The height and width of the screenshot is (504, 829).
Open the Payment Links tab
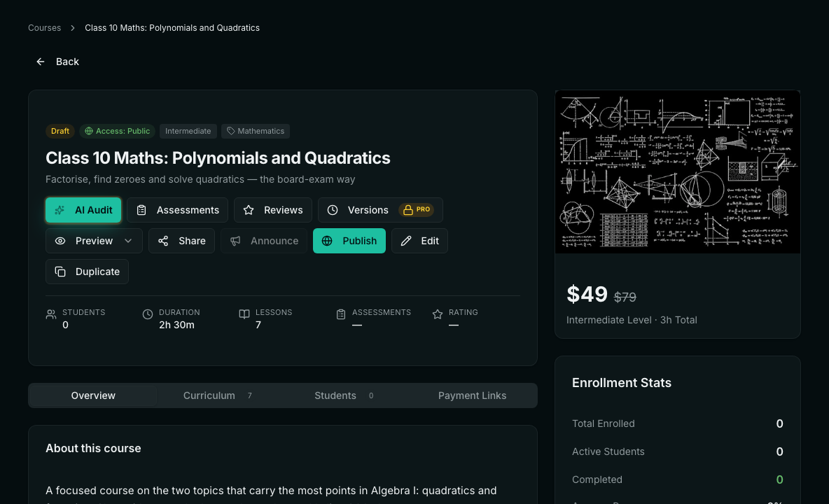pos(472,395)
